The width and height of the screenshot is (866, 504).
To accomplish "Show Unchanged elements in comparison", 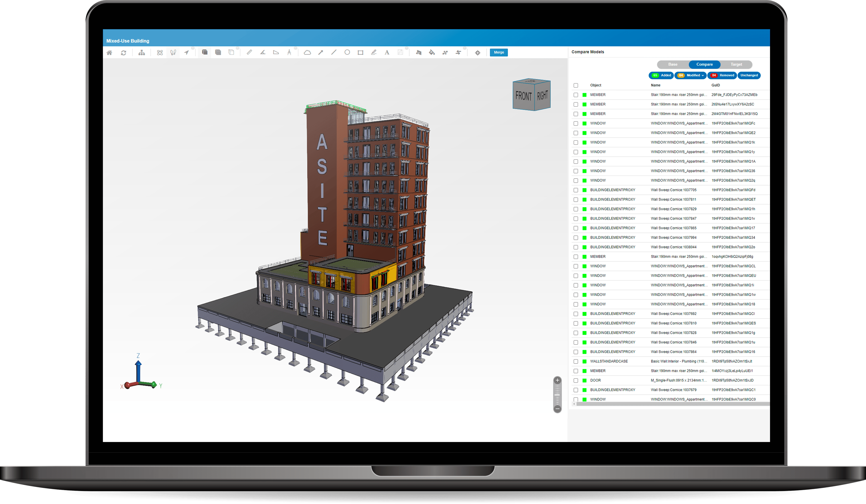I will coord(749,76).
